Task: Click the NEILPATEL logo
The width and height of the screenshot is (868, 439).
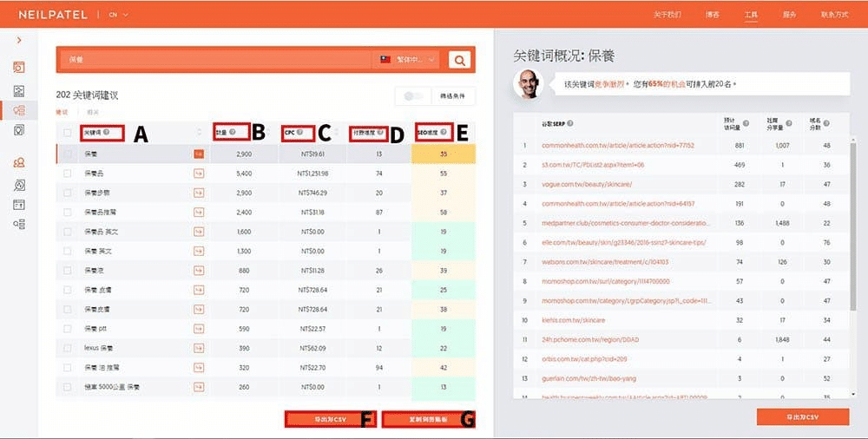Action: [53, 15]
